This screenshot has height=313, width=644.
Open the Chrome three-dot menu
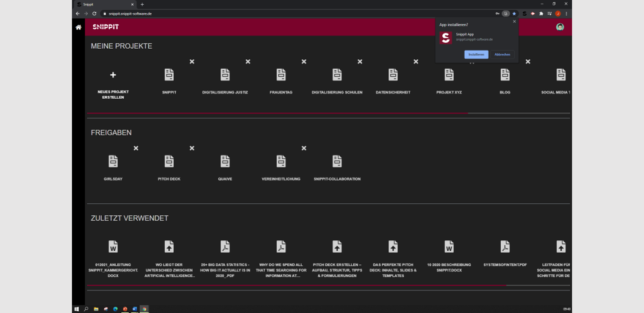(x=567, y=13)
